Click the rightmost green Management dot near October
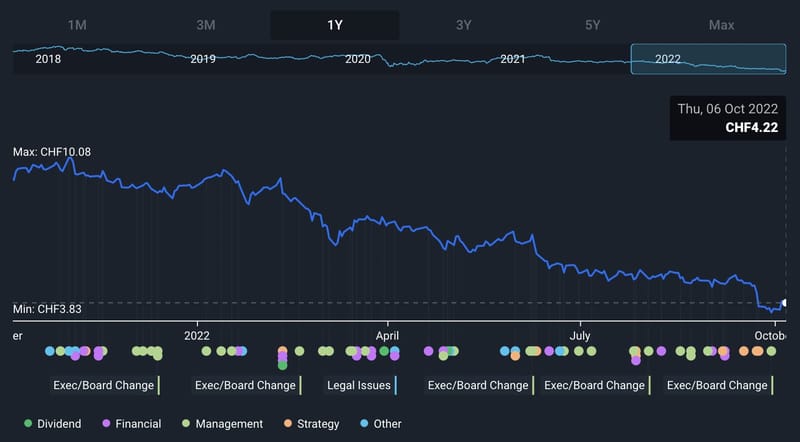Screen dimensions: 800x442 (x=771, y=351)
